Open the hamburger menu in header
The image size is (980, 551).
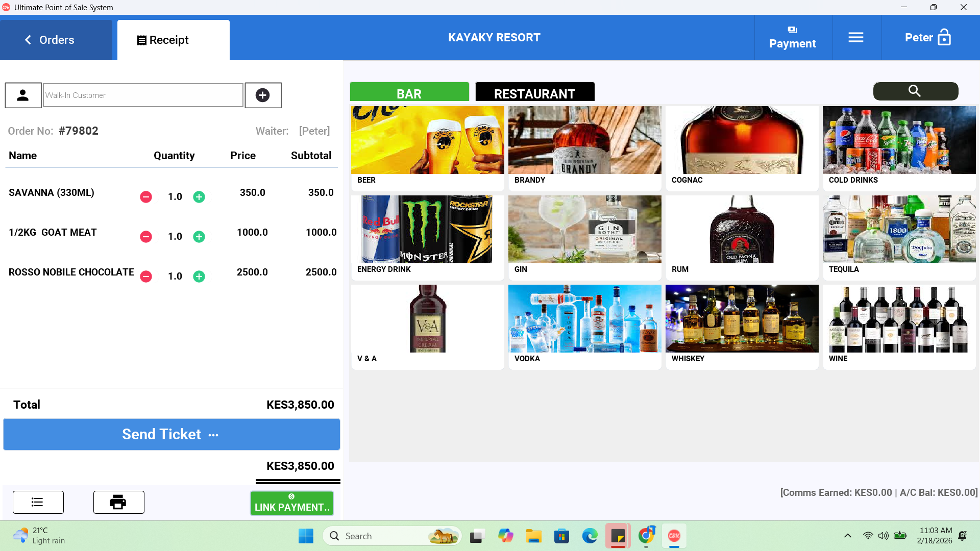856,38
